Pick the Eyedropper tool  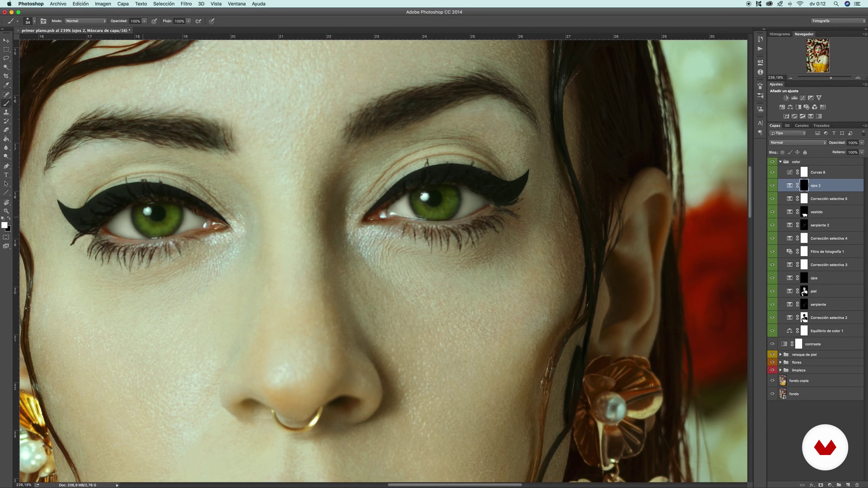[x=6, y=85]
